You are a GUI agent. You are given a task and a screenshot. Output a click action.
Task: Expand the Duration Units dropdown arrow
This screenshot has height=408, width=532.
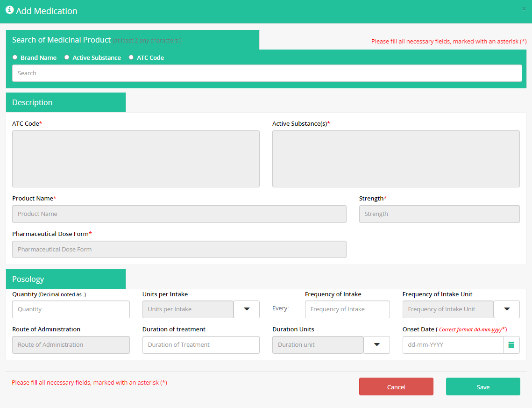click(376, 345)
